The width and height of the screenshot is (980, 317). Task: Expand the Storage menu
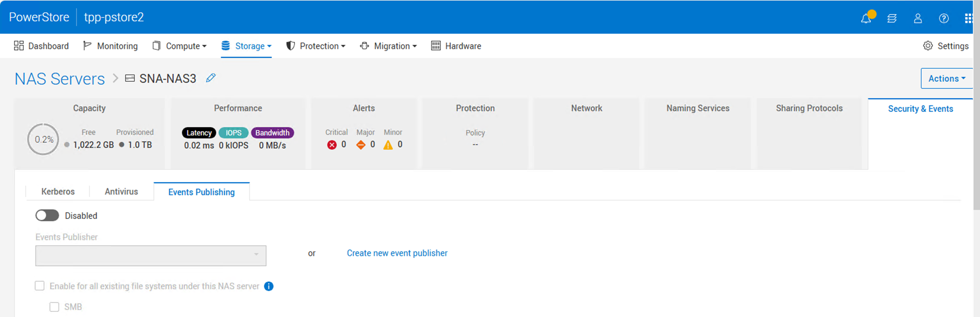(247, 46)
